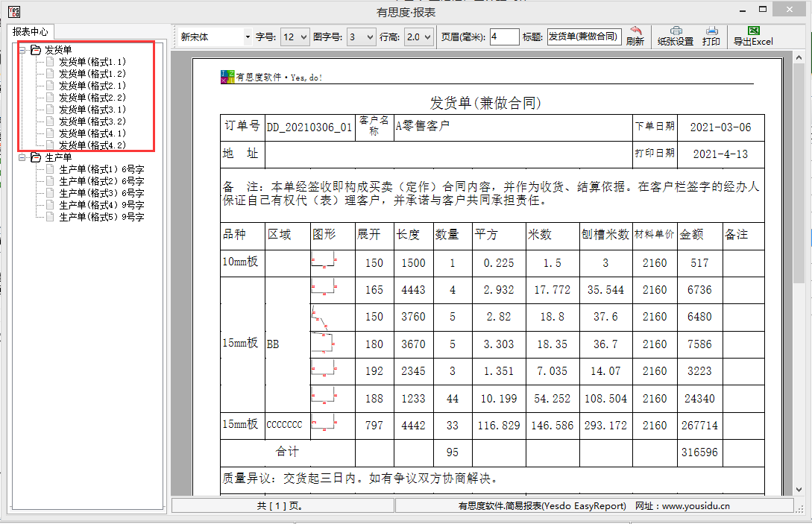The image size is (812, 524).
Task: Open the 行高 line height dropdown
Action: tap(427, 37)
